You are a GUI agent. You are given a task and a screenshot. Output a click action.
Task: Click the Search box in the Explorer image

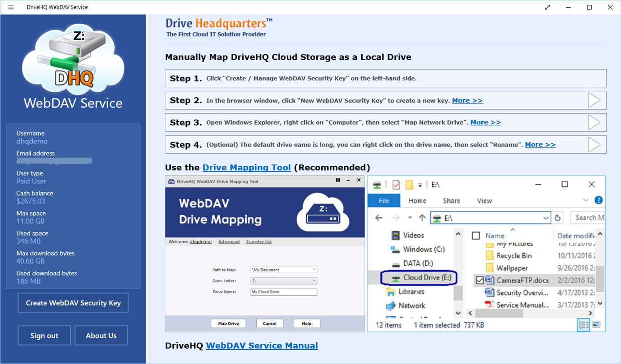[x=587, y=218]
